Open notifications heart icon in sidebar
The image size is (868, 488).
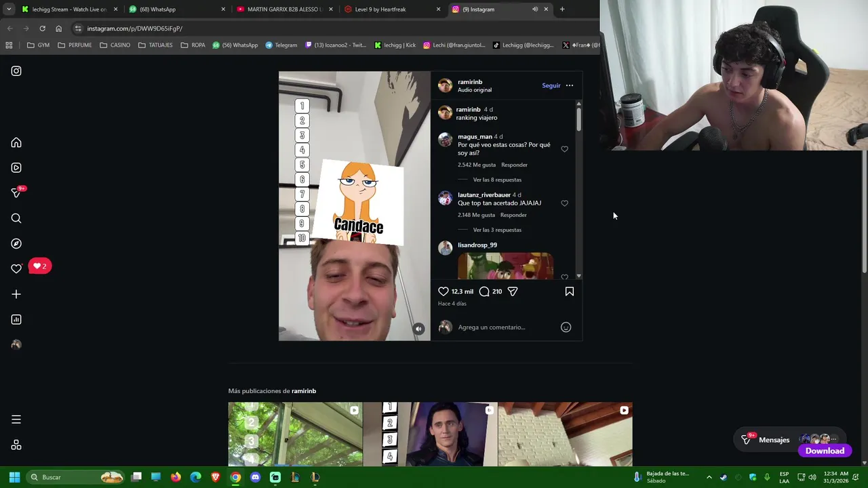[16, 269]
